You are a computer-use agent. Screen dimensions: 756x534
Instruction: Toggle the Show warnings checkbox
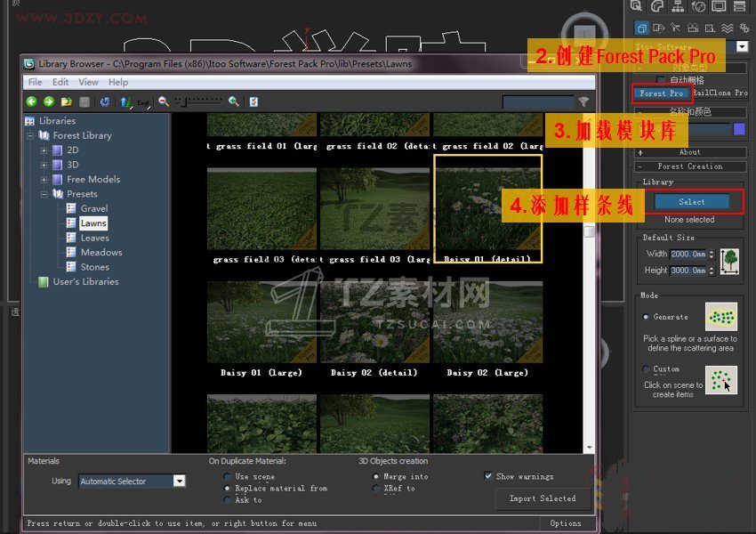(488, 476)
